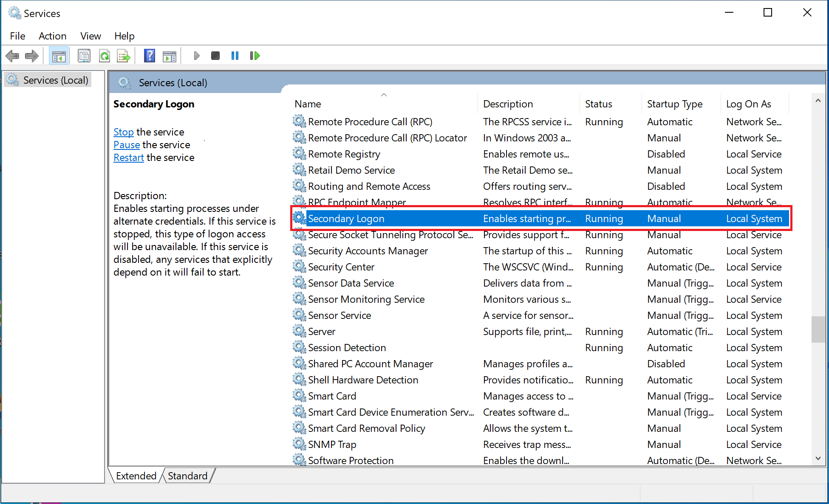Open the Properties toolbar icon
This screenshot has height=504, width=829.
coord(84,56)
